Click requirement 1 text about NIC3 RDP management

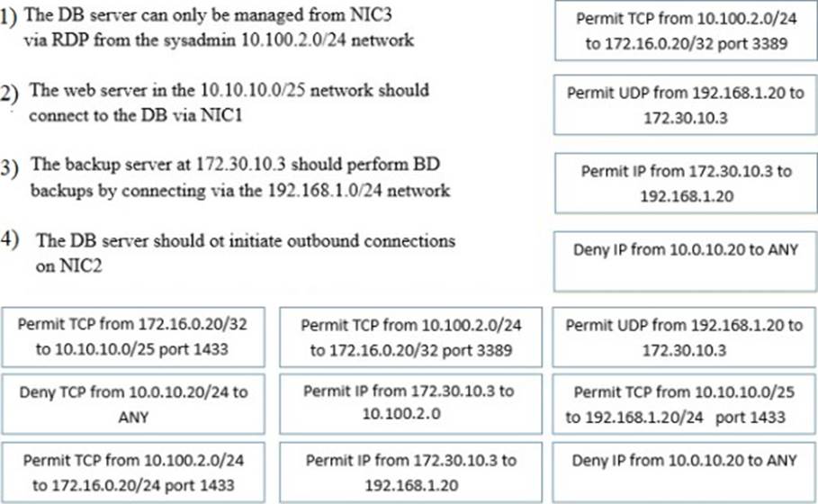pyautogui.click(x=219, y=27)
